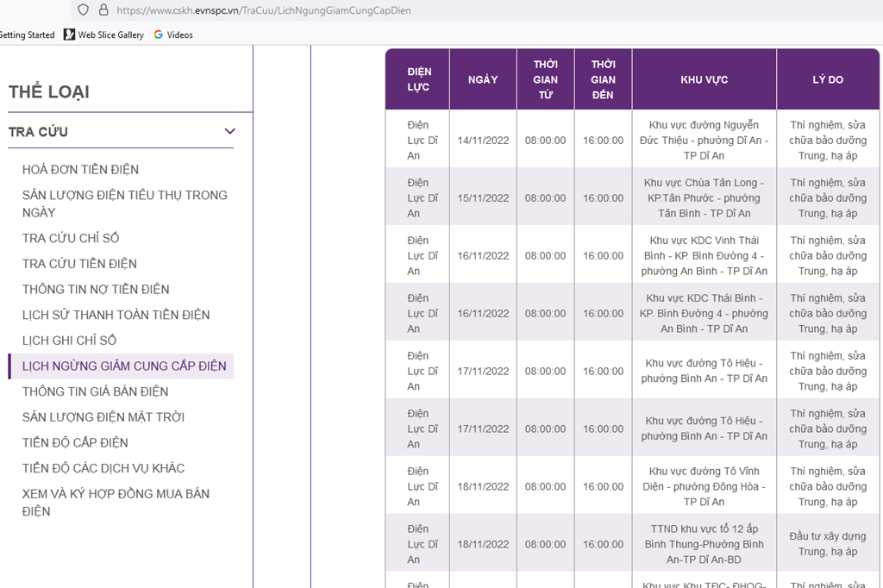The image size is (883, 588).
Task: Click date cell 15/11/2022
Action: tap(483, 198)
